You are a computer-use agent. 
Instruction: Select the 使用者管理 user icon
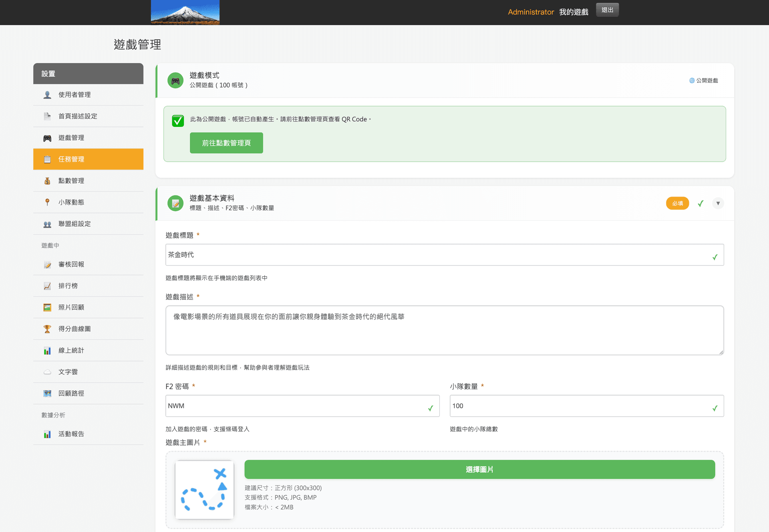[47, 94]
